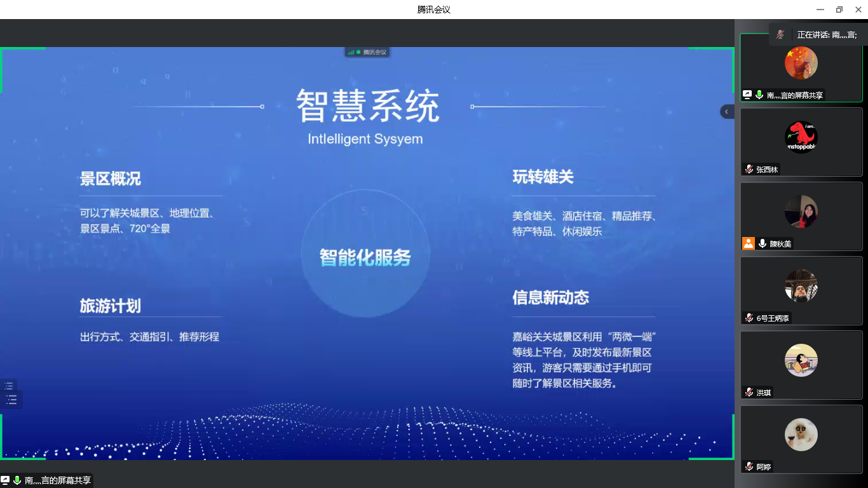The image size is (868, 488).
Task: Click 陳秋美's white microphone icon
Action: 762,243
